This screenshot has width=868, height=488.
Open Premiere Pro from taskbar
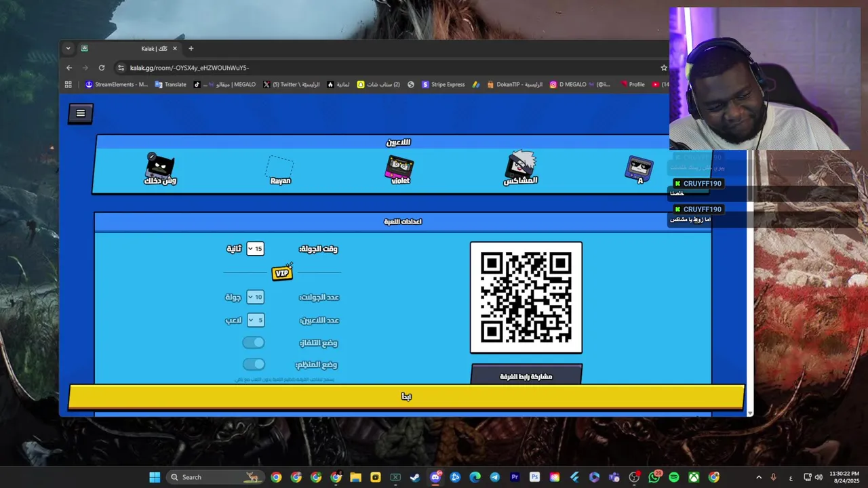coord(515,477)
